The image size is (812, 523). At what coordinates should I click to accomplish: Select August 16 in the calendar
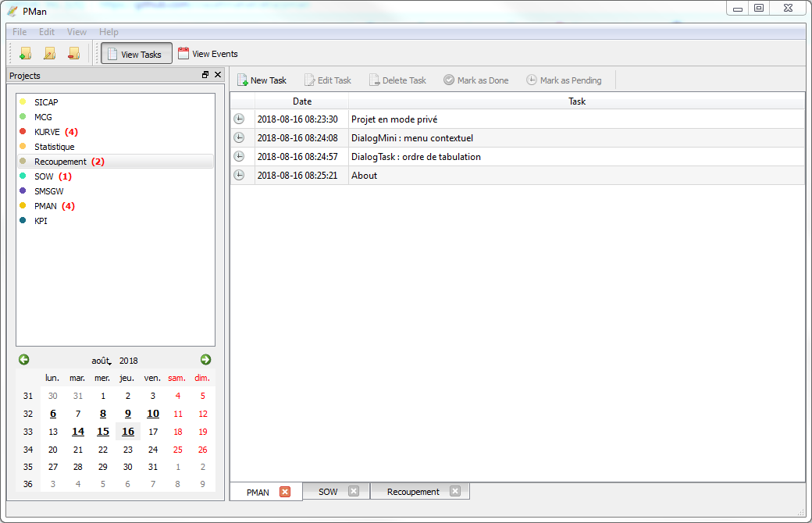click(128, 432)
